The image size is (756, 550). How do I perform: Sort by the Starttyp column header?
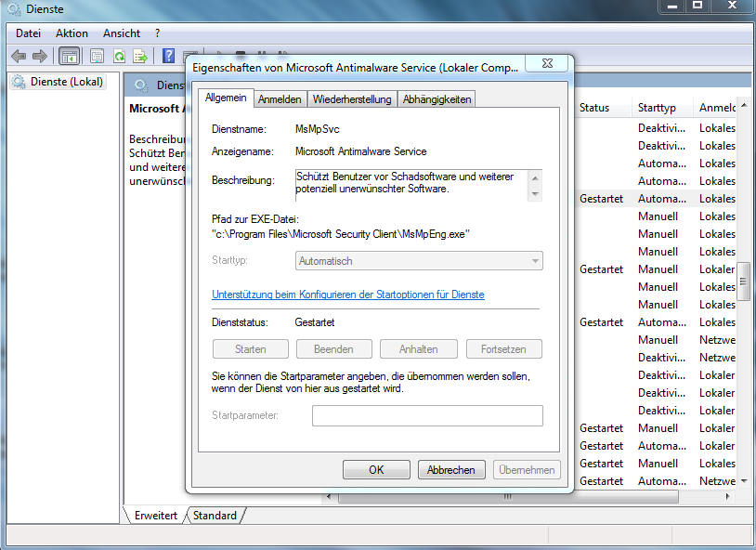pyautogui.click(x=662, y=108)
